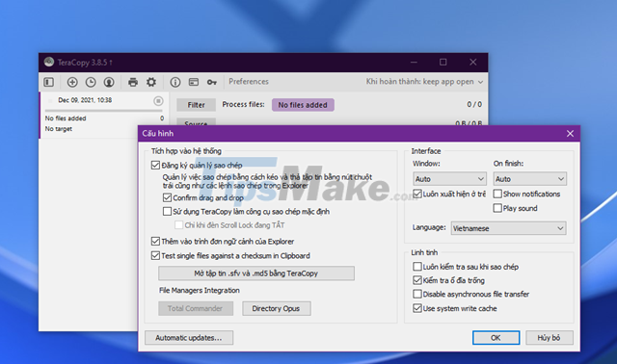Open the Window dropdown set to Auto
The height and width of the screenshot is (364, 617).
[x=449, y=179]
